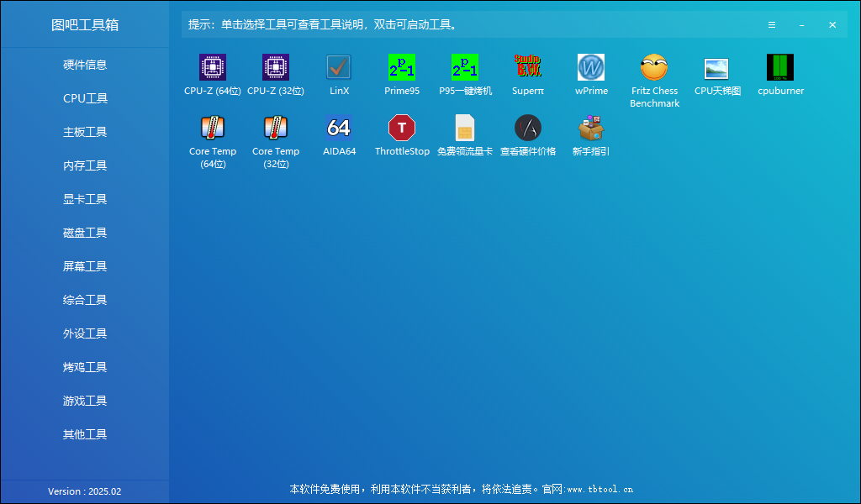Open the hamburger menu in title bar
The image size is (861, 504).
pyautogui.click(x=772, y=24)
